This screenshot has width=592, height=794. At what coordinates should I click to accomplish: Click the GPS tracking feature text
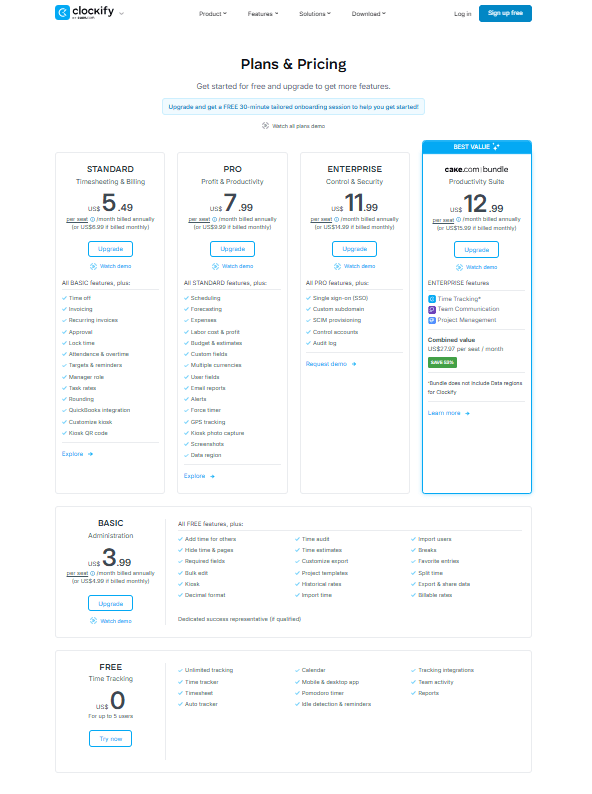click(208, 422)
